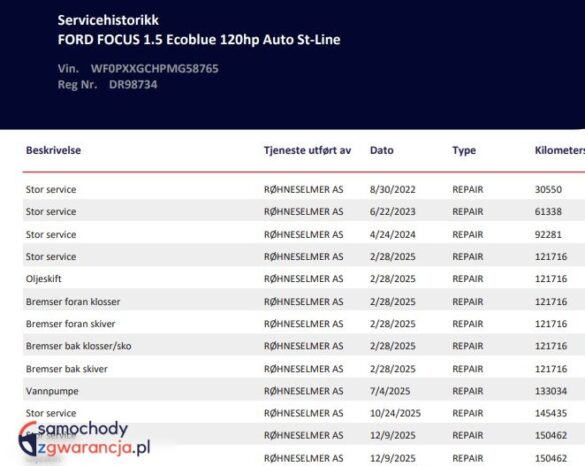
Task: Click the date 6/22/2023 cell
Action: pyautogui.click(x=392, y=212)
